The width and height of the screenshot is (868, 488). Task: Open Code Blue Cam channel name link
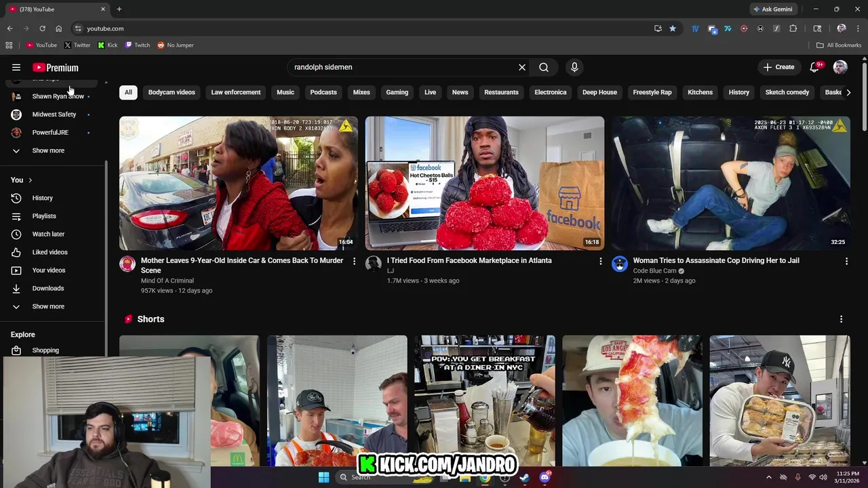pyautogui.click(x=655, y=271)
